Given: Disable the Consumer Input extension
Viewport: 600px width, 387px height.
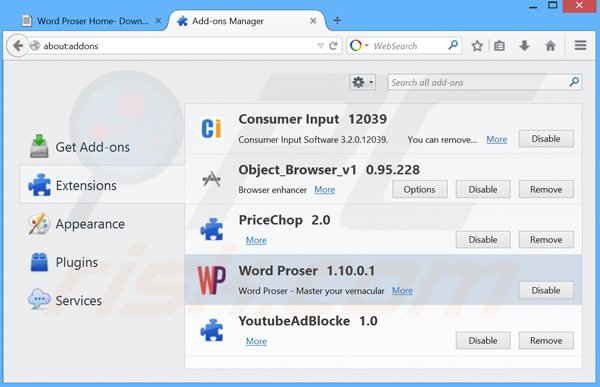Looking at the screenshot, I should (546, 139).
